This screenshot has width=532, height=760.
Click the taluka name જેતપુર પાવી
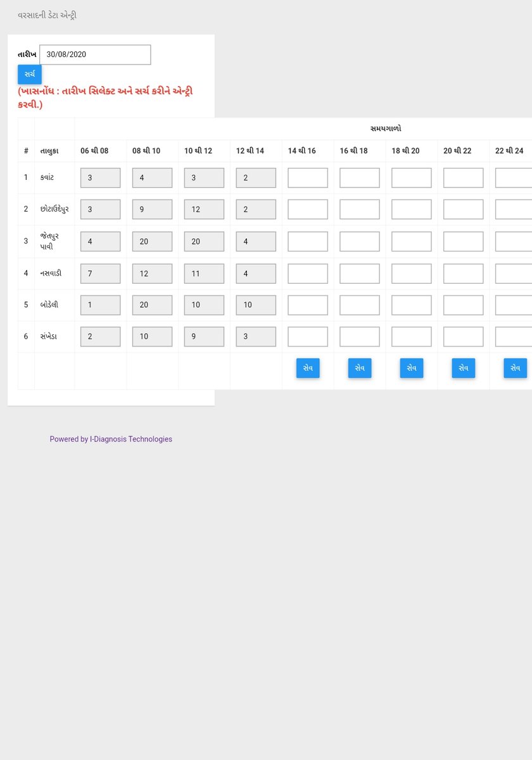51,241
